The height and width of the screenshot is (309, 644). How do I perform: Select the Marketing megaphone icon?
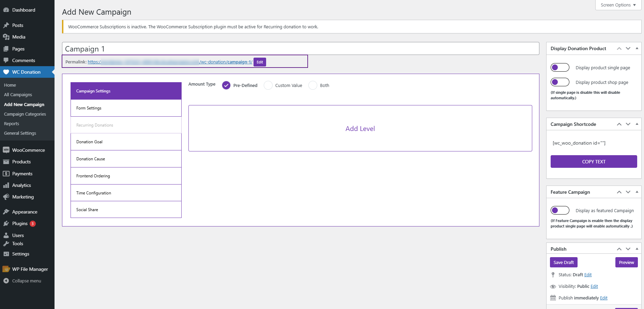(x=6, y=197)
